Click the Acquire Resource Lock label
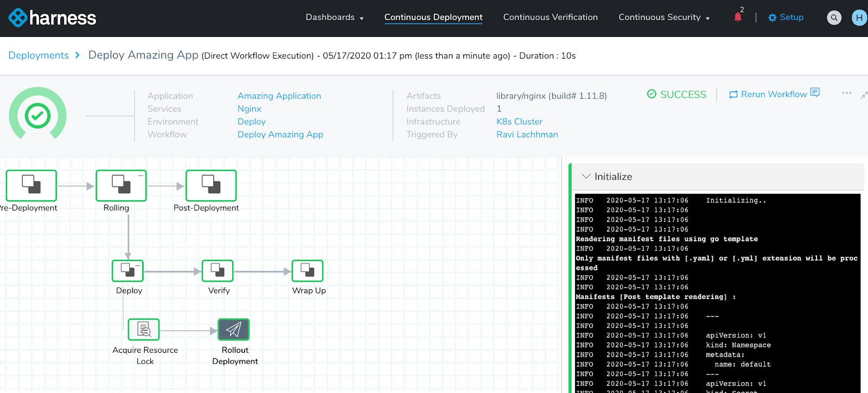Image resolution: width=868 pixels, height=393 pixels. (145, 356)
